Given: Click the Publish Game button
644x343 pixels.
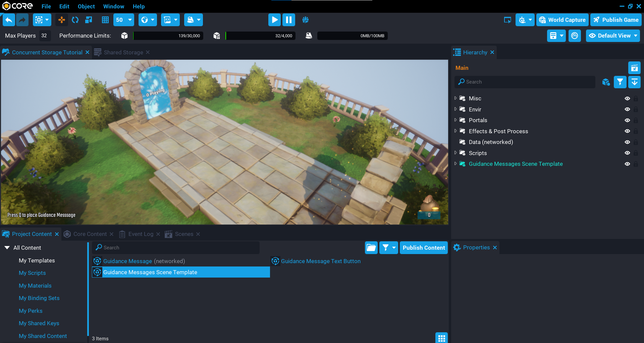Looking at the screenshot, I should tap(616, 20).
